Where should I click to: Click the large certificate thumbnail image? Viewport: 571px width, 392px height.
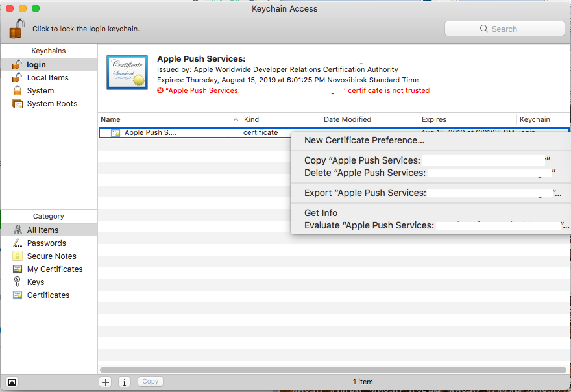[x=127, y=72]
